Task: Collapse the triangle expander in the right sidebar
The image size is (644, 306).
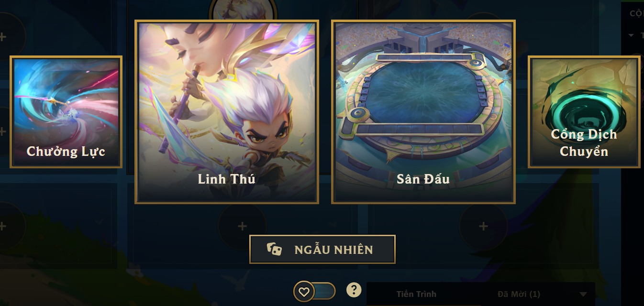Action: (x=630, y=35)
